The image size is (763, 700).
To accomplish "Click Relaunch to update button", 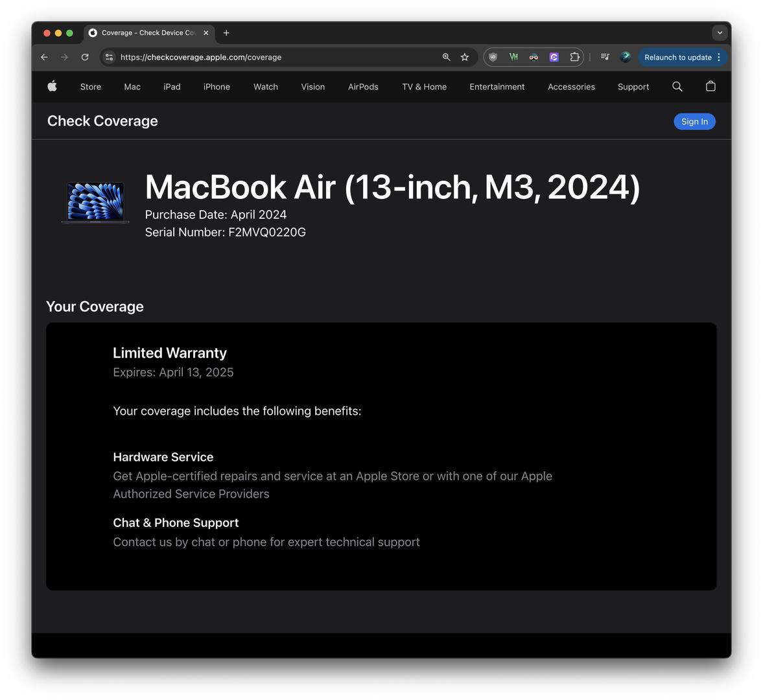I will click(677, 57).
